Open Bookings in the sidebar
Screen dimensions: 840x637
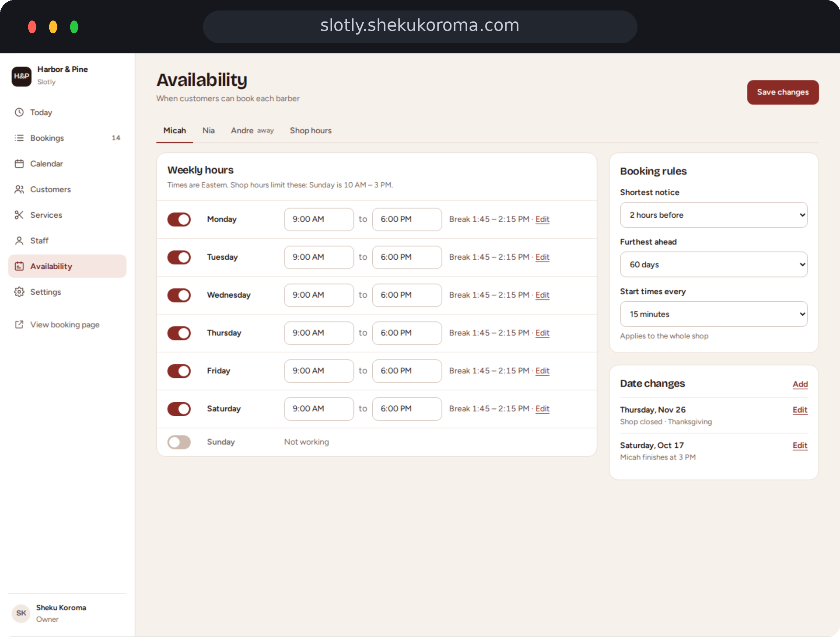click(x=67, y=138)
